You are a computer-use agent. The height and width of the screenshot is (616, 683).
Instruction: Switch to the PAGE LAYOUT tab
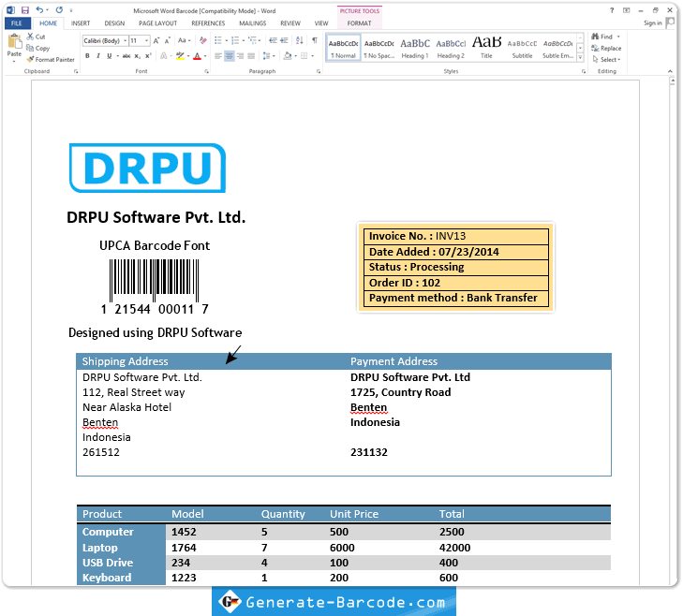pos(157,23)
